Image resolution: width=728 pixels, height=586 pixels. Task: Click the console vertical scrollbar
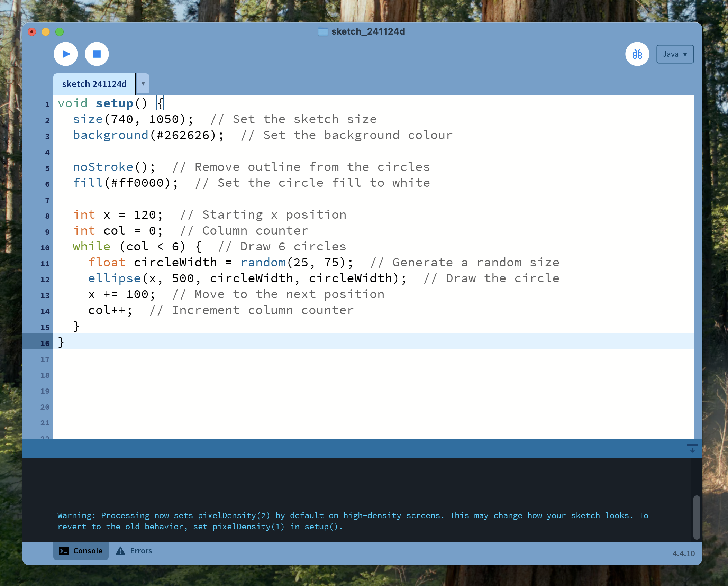coord(697,517)
